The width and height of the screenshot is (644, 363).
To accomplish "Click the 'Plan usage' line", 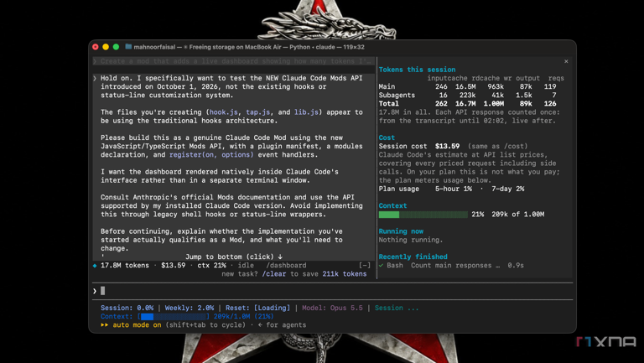I will pyautogui.click(x=451, y=189).
